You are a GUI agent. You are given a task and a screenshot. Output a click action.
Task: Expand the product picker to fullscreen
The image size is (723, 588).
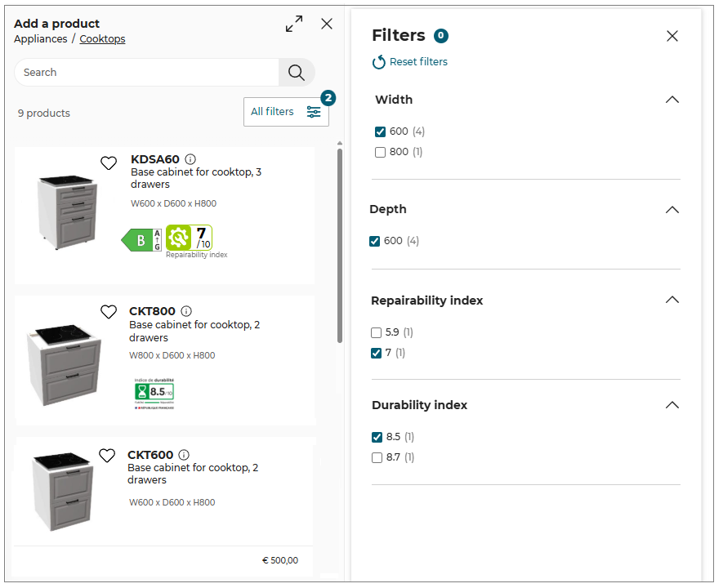click(293, 24)
